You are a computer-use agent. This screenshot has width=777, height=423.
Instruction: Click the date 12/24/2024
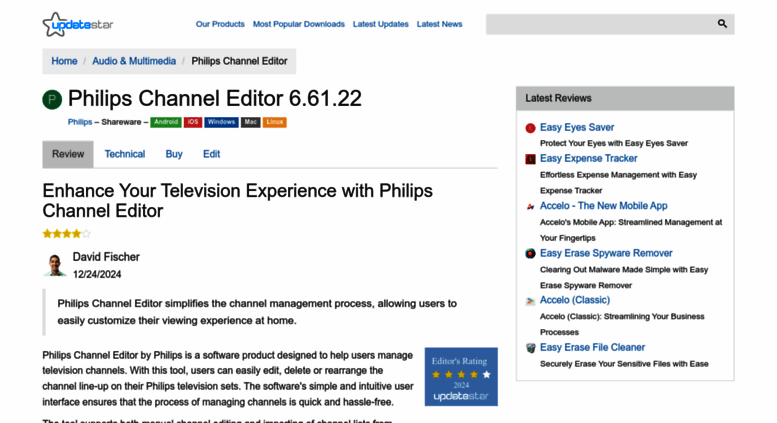pyautogui.click(x=97, y=274)
